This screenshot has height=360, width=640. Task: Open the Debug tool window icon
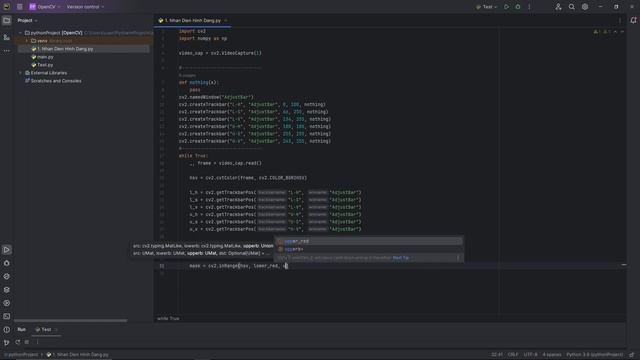tap(7, 263)
